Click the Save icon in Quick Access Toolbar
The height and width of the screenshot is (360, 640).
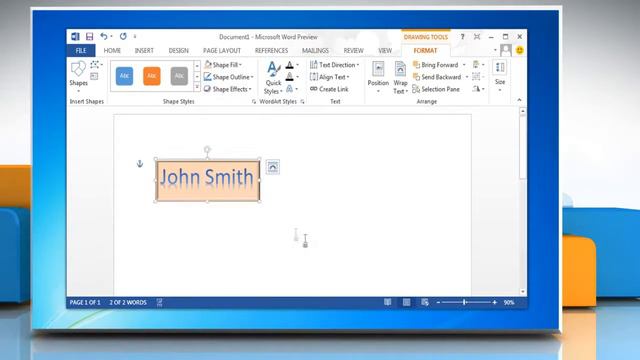tap(89, 37)
